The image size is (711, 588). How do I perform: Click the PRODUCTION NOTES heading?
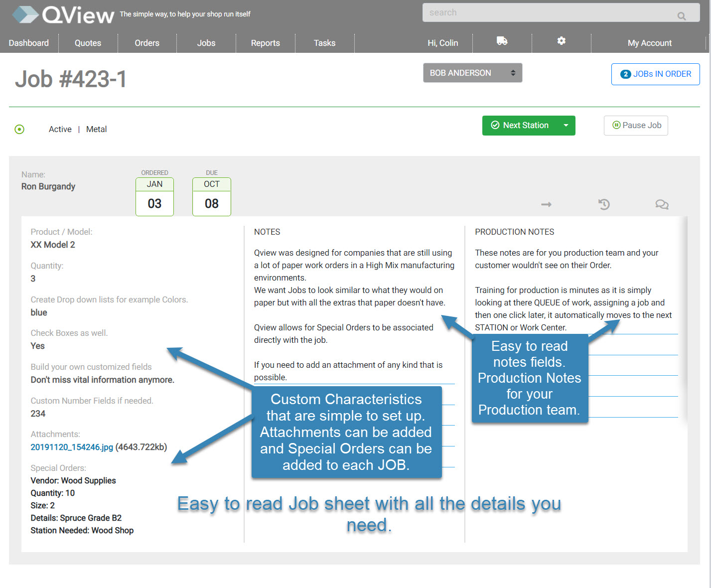pos(515,232)
